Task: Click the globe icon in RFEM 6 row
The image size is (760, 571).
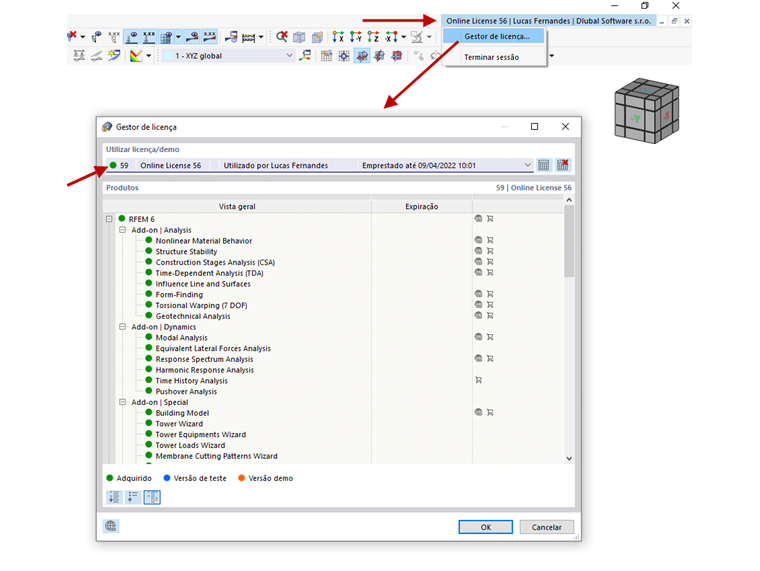Action: tap(478, 219)
